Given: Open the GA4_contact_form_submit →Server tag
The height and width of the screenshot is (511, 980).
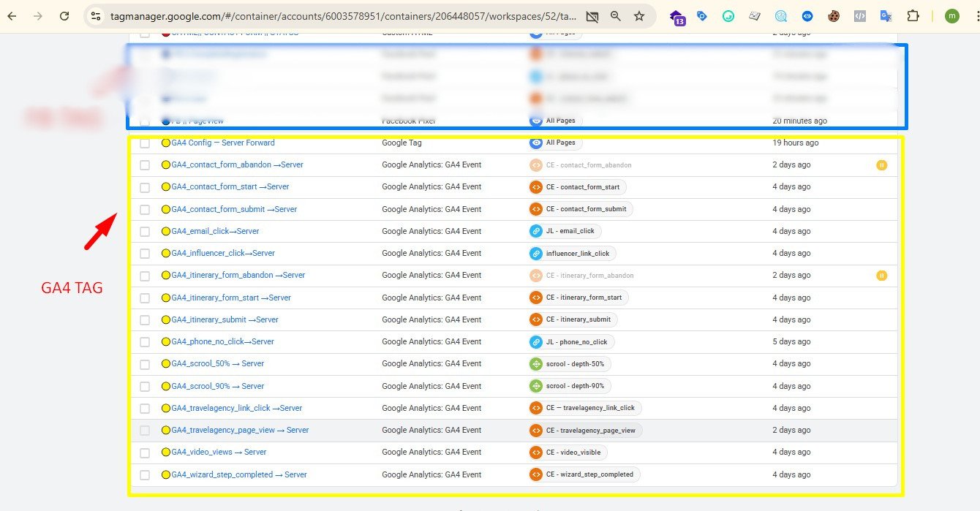Looking at the screenshot, I should (234, 209).
